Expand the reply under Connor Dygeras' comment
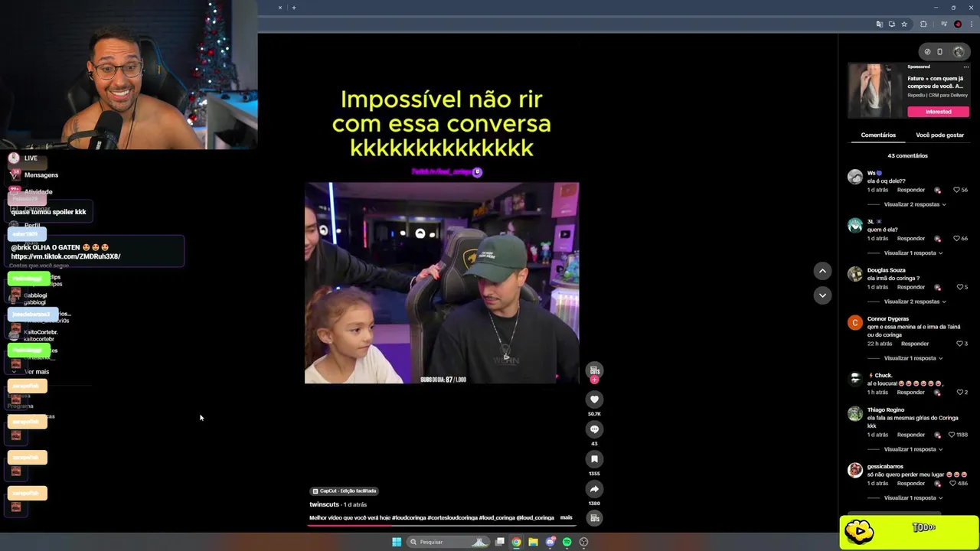 913,358
